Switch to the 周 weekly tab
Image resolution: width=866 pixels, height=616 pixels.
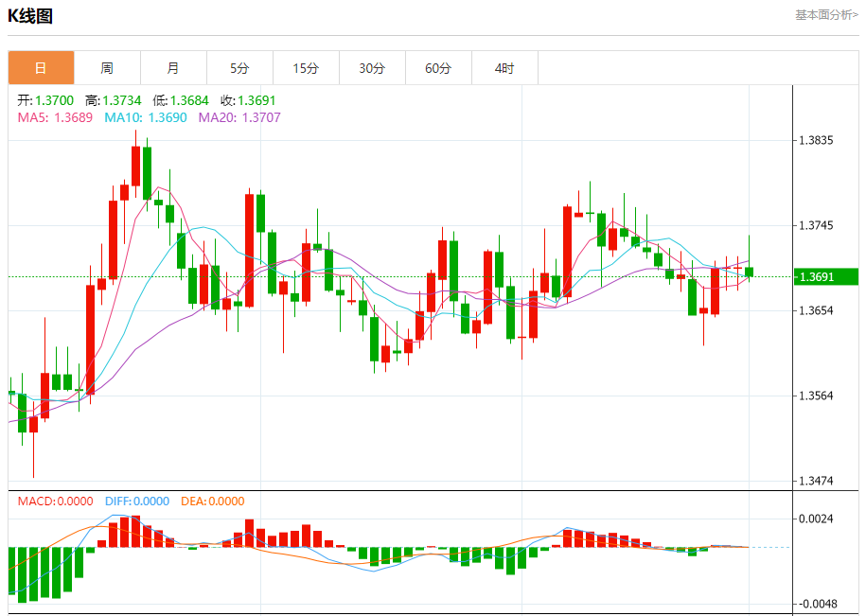107,68
